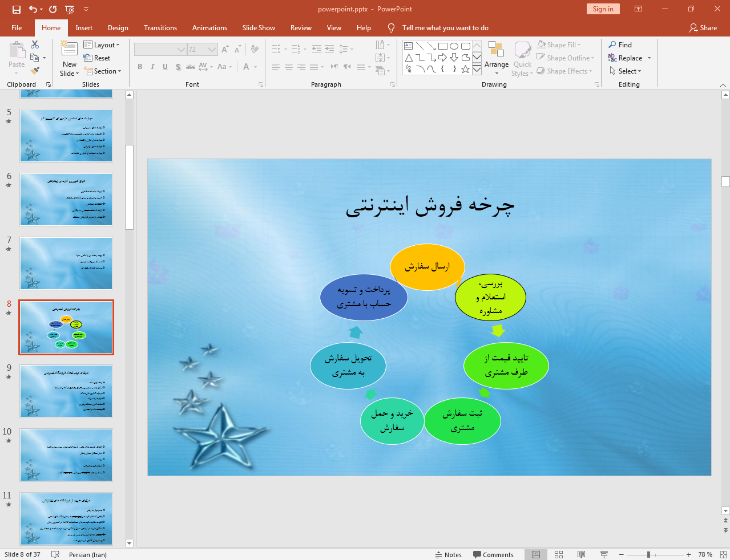Open the font size combo box
Screen dimensions: 730x560
[x=203, y=50]
